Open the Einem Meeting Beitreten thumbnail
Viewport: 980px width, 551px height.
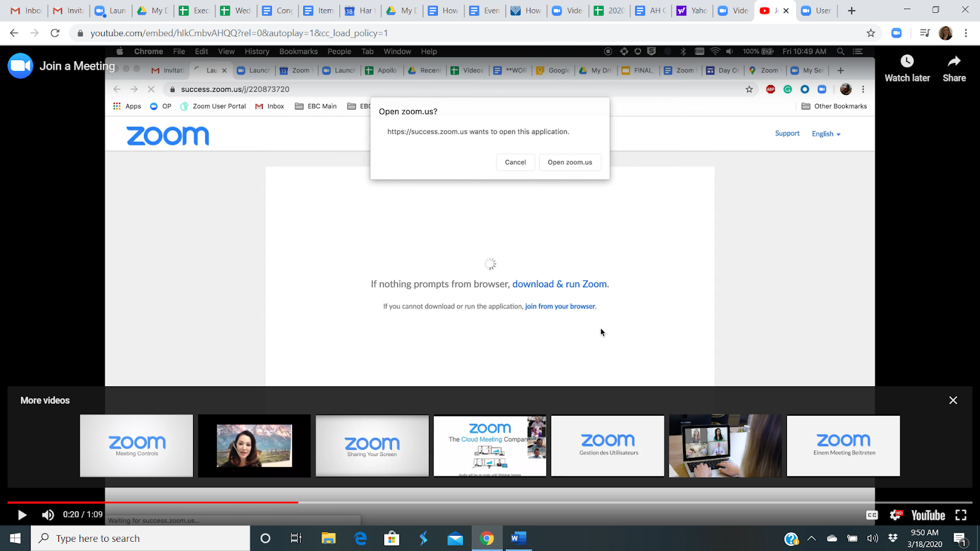click(843, 446)
